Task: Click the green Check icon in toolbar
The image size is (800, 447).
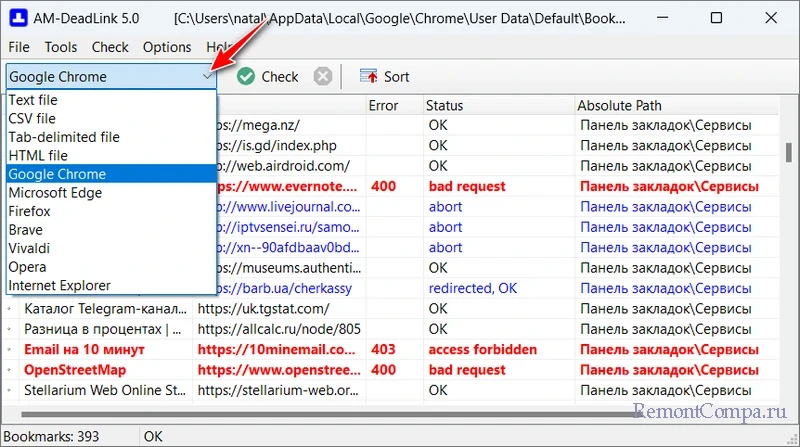Action: point(246,77)
